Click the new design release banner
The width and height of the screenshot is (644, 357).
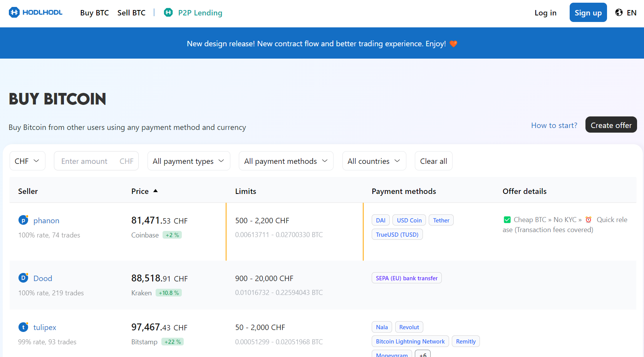click(x=322, y=43)
